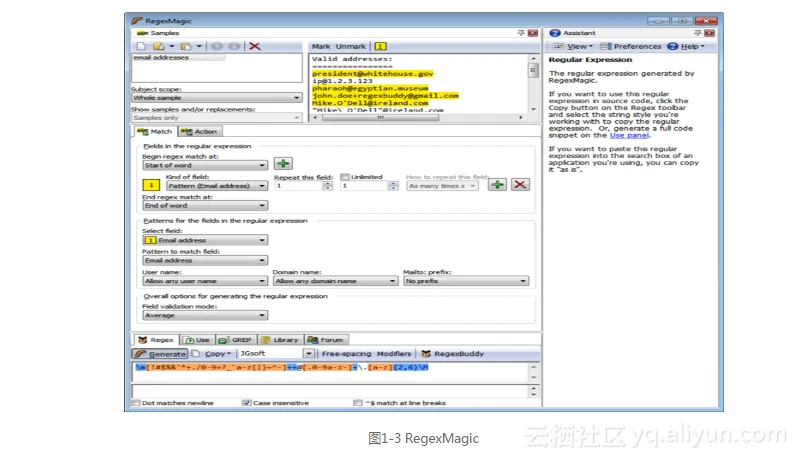Open Preferences in Assistant toolbar
Viewport: 798px width, 459px height.
tap(631, 46)
